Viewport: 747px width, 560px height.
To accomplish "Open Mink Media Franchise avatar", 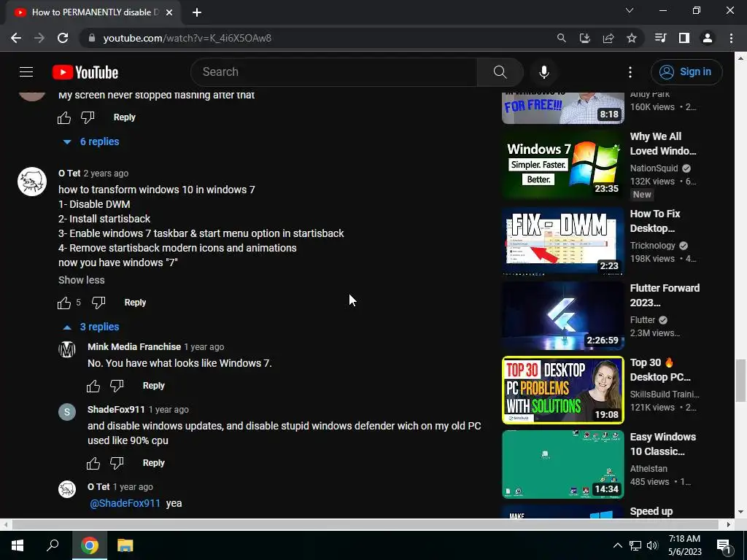I will pyautogui.click(x=67, y=349).
